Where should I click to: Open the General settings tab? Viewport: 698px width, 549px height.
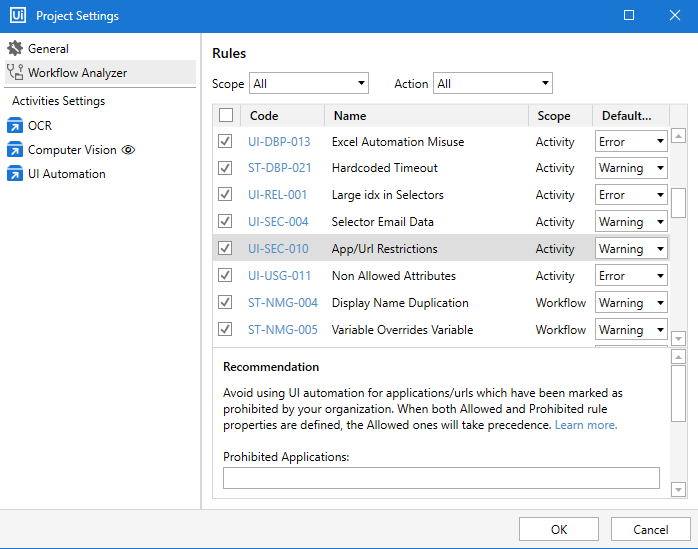click(48, 48)
